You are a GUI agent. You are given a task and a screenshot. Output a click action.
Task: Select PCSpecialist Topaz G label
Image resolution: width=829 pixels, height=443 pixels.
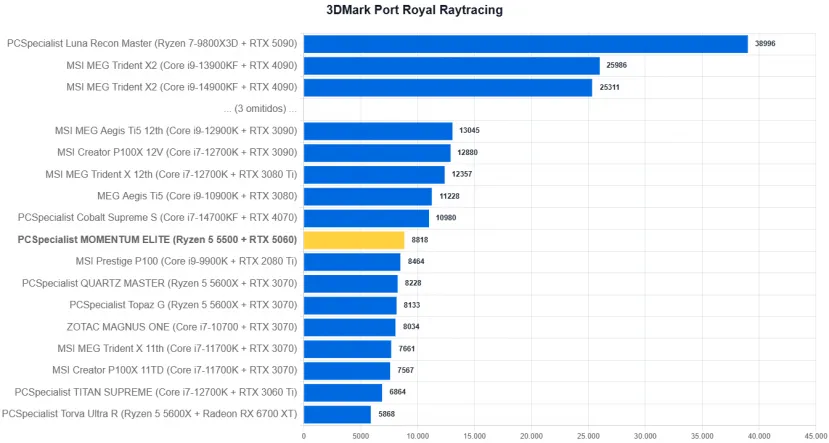[x=183, y=305]
